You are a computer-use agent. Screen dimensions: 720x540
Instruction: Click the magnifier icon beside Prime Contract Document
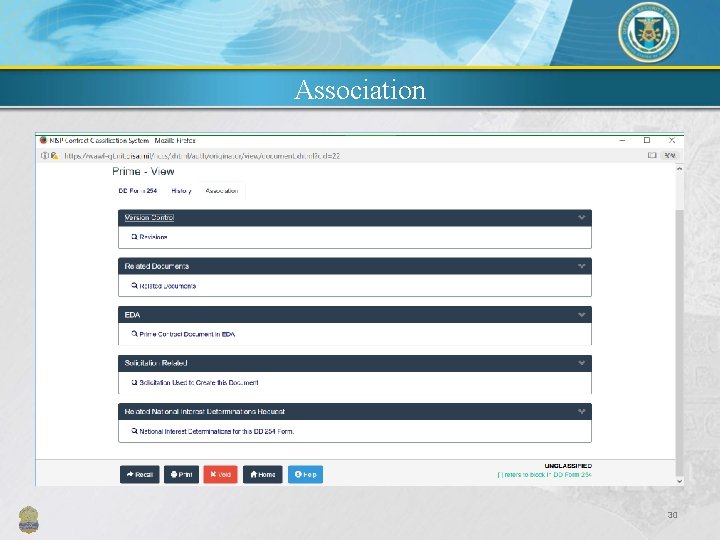(x=135, y=334)
